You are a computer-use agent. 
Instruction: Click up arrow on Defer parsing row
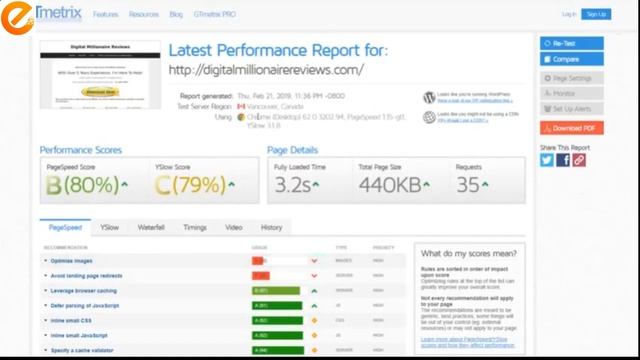(x=314, y=306)
